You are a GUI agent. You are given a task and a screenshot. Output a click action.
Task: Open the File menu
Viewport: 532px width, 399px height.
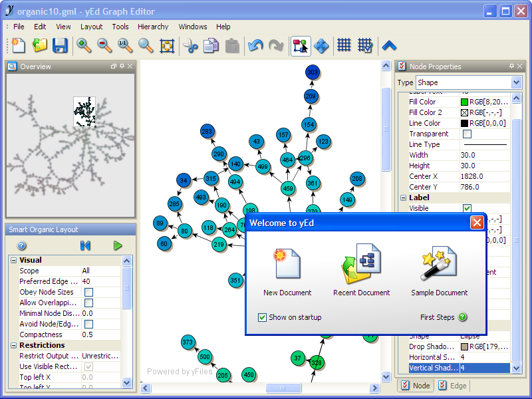pos(19,27)
